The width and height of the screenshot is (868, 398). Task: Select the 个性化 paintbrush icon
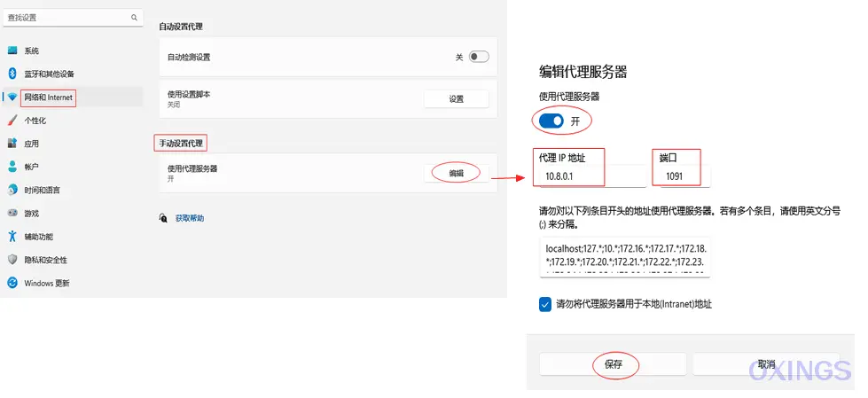[x=12, y=121]
